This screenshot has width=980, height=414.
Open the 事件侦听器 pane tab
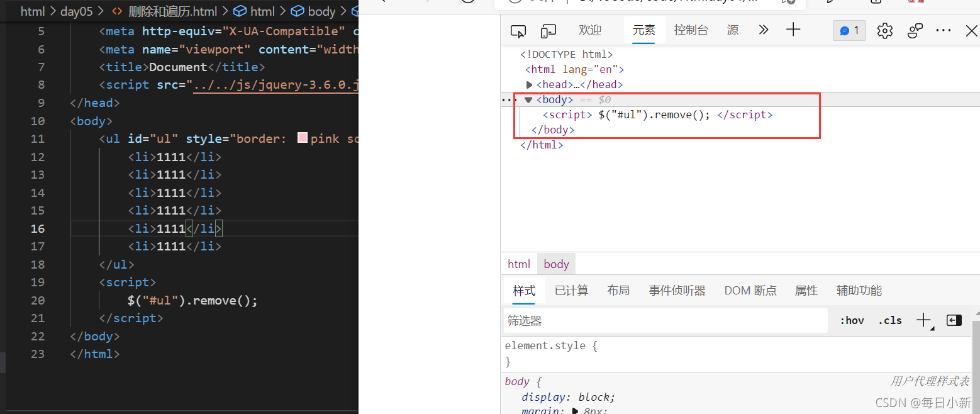(677, 291)
